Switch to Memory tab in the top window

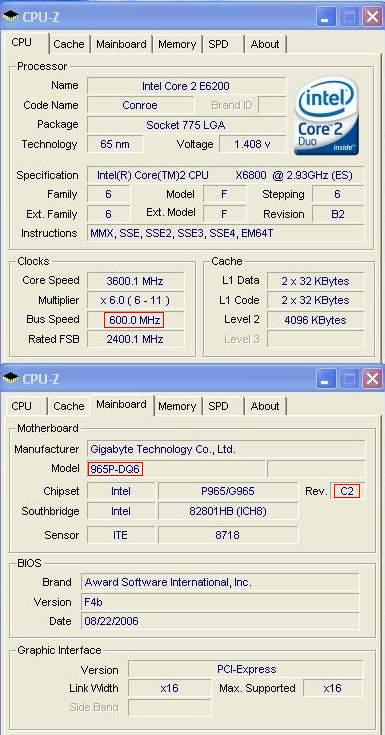coord(177,44)
